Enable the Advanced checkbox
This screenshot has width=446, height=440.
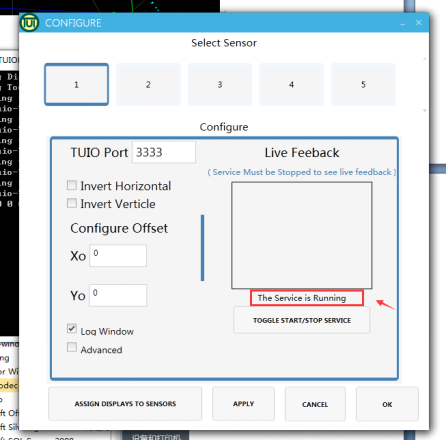click(x=72, y=347)
